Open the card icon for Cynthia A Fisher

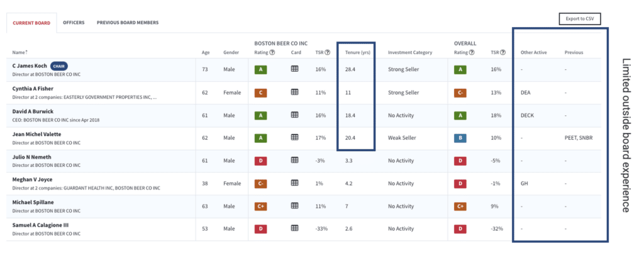[294, 93]
